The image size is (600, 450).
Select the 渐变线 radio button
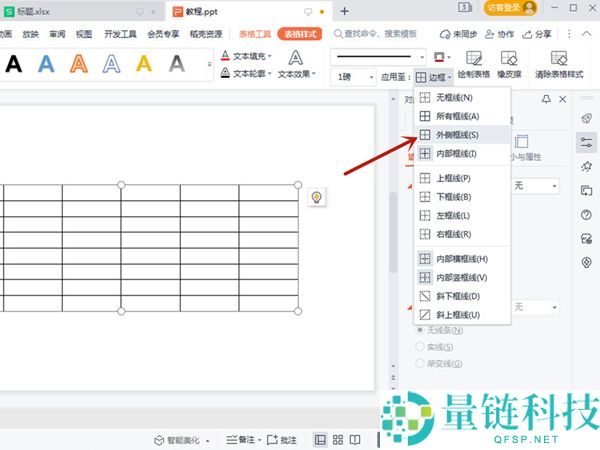420,362
